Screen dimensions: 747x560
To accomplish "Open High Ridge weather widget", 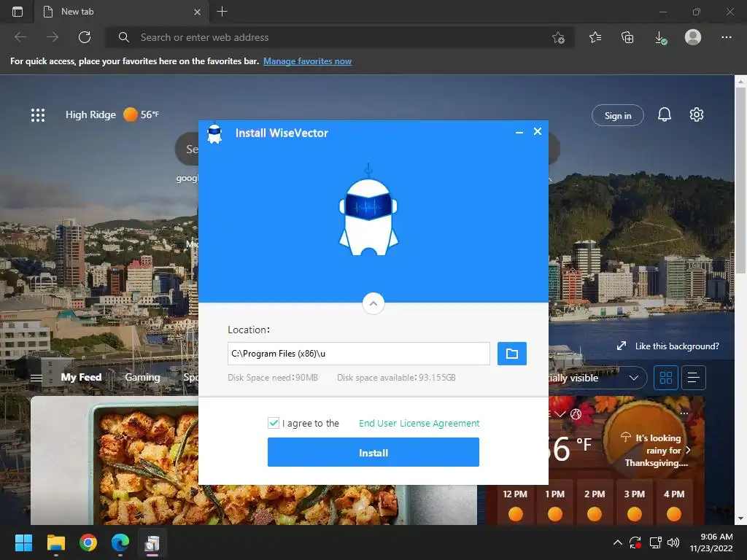I will [112, 114].
